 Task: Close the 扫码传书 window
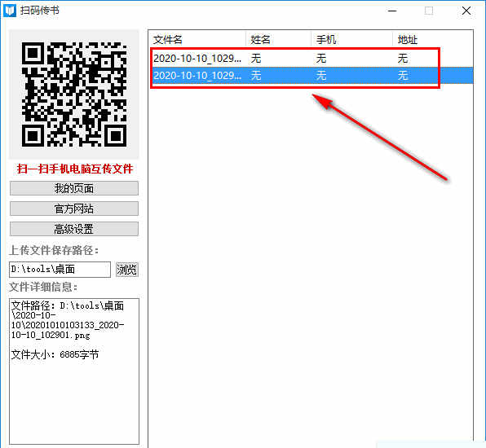tap(466, 11)
